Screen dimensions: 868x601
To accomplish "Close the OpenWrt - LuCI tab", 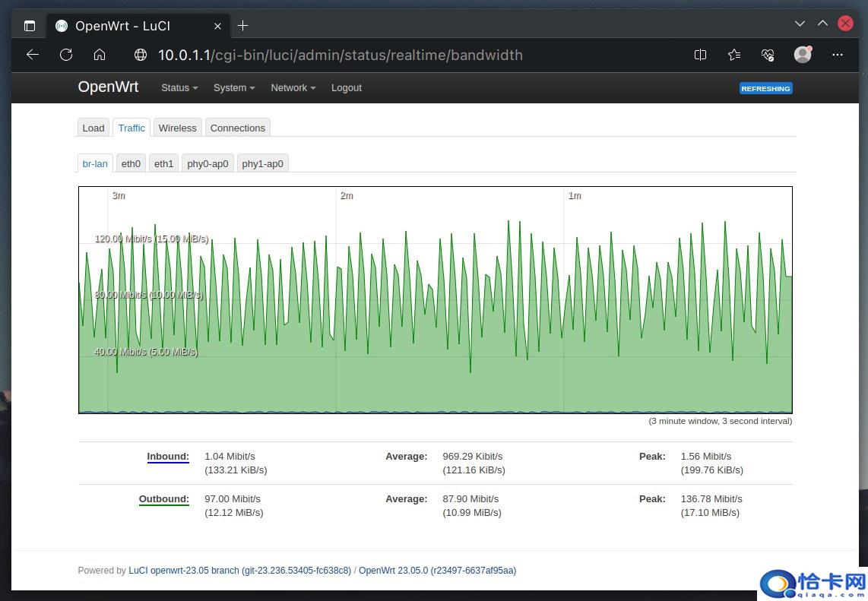I will pyautogui.click(x=217, y=26).
